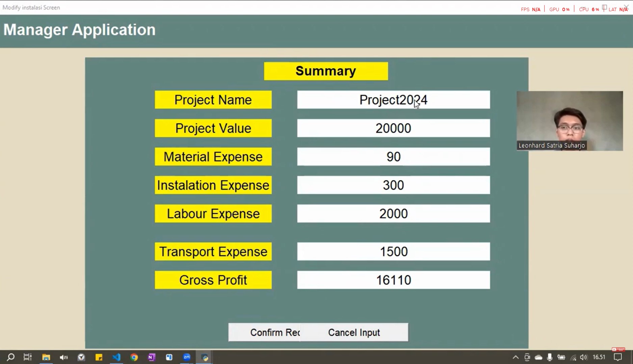
Task: Expand the hidden system tray icons chevron
Action: coord(516,357)
